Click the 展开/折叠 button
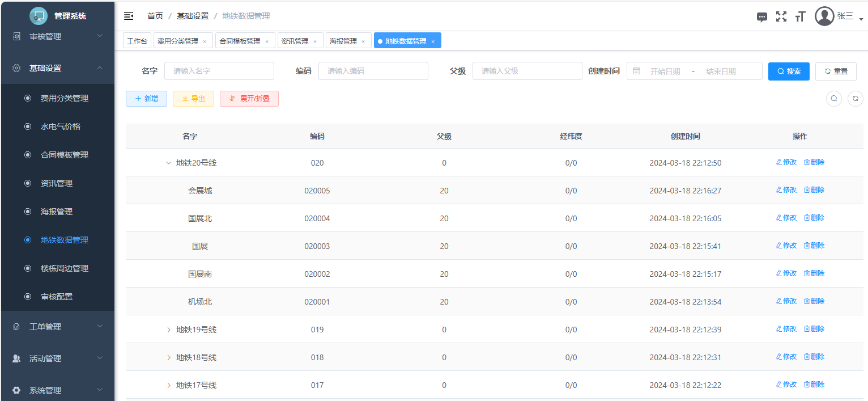The image size is (868, 401). 249,99
